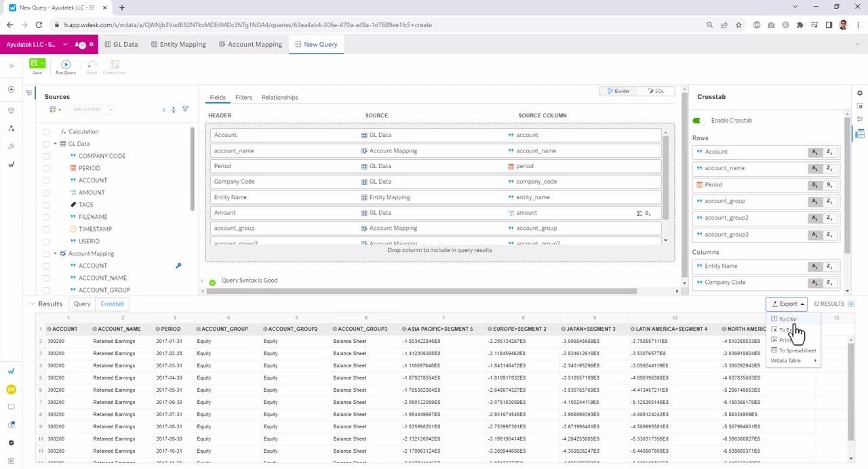The height and width of the screenshot is (469, 868).
Task: Switch to SQL mode button
Action: coord(655,91)
